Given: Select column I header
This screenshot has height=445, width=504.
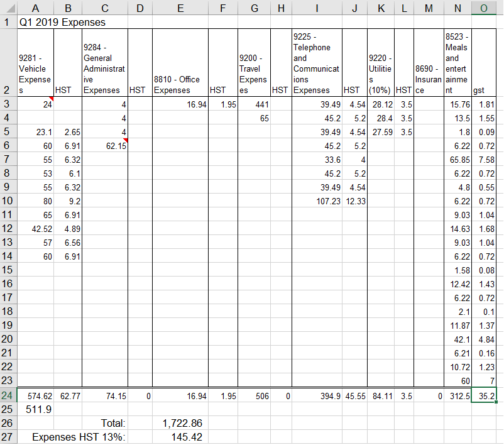Looking at the screenshot, I should [317, 7].
